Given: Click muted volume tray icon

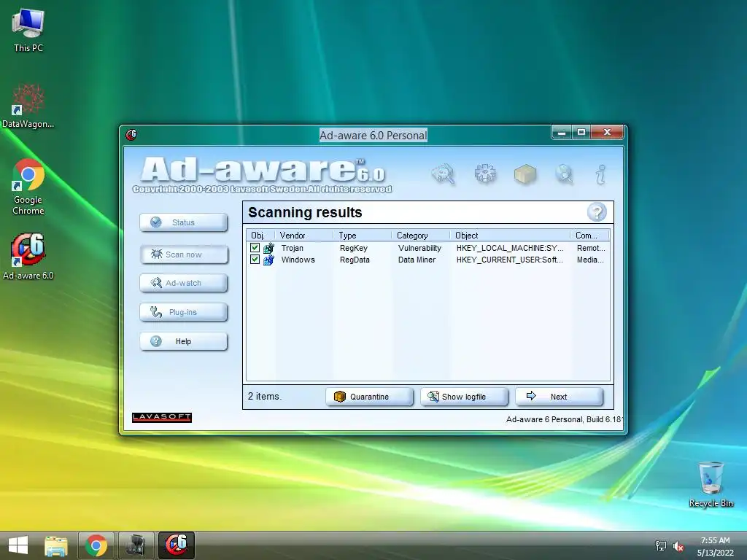Looking at the screenshot, I should point(678,546).
